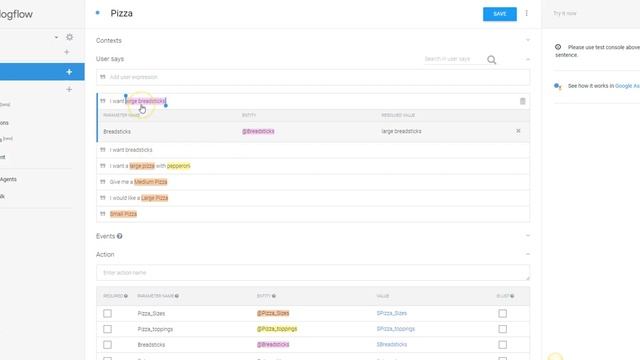Click Events help question mark icon

point(120,236)
